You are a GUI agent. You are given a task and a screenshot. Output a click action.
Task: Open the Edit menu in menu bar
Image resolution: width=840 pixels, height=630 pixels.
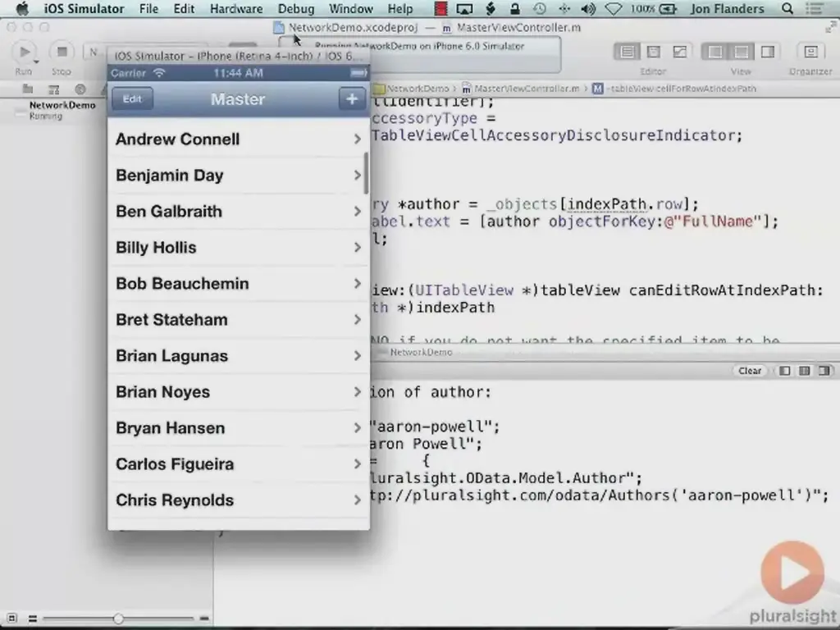[x=184, y=8]
